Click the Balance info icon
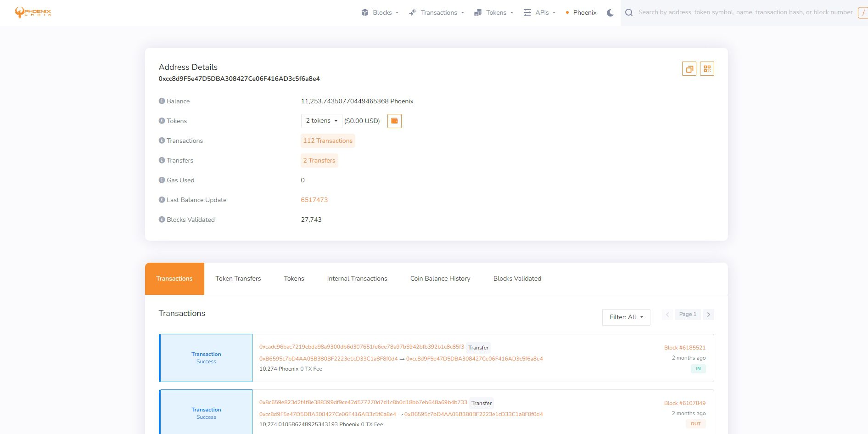 click(x=162, y=101)
